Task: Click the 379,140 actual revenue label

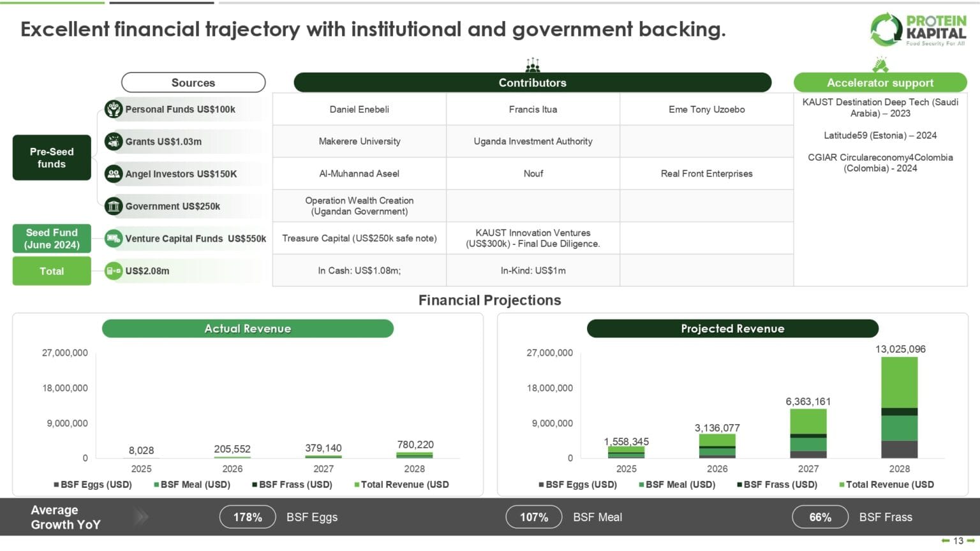Action: tap(323, 448)
